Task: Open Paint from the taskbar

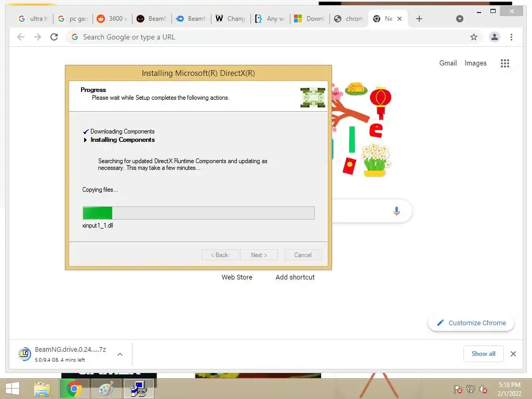Action: pos(106,389)
